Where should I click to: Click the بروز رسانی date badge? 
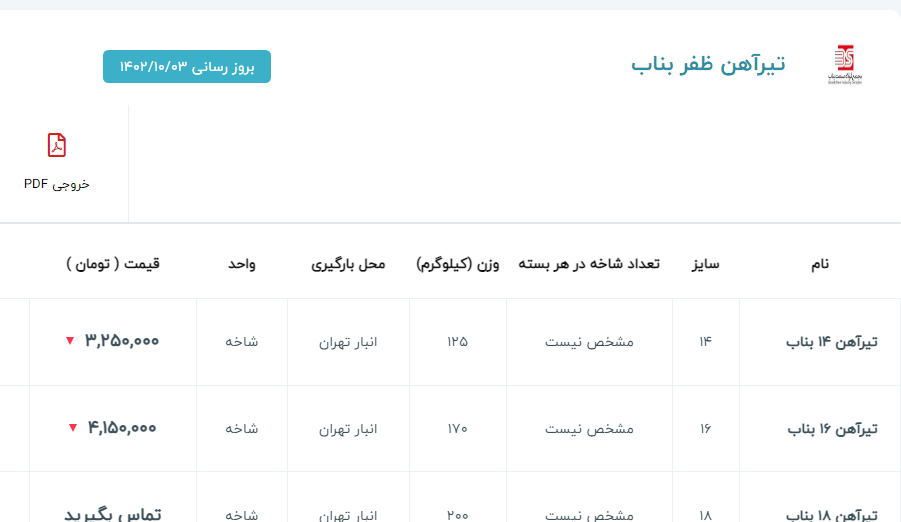click(x=186, y=67)
